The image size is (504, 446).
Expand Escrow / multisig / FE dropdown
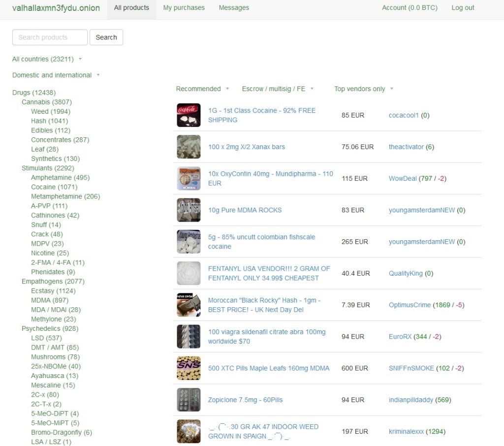pos(278,89)
